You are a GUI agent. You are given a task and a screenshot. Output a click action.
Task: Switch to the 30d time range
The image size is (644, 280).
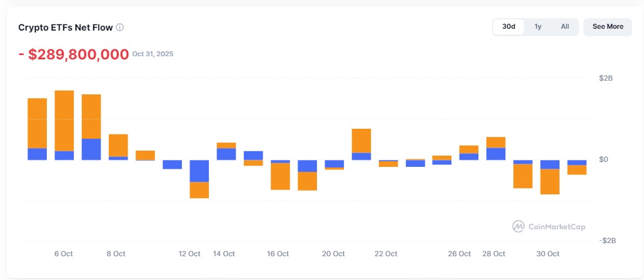(509, 27)
